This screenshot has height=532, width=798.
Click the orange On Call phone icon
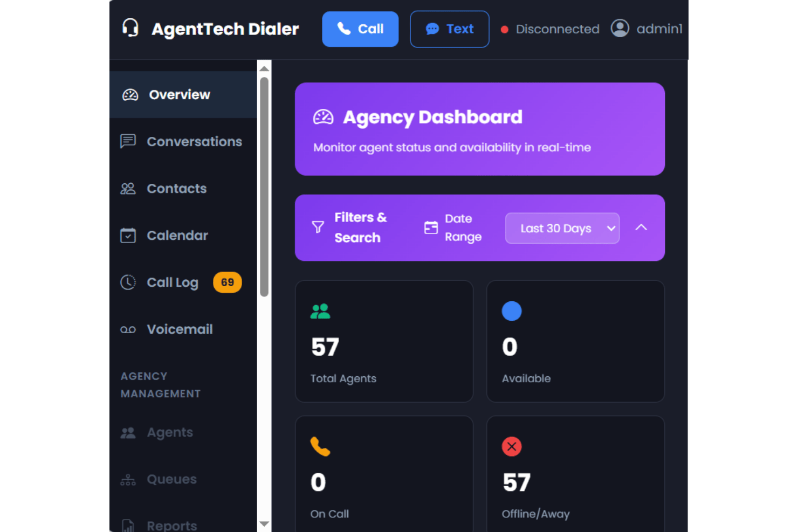click(320, 446)
